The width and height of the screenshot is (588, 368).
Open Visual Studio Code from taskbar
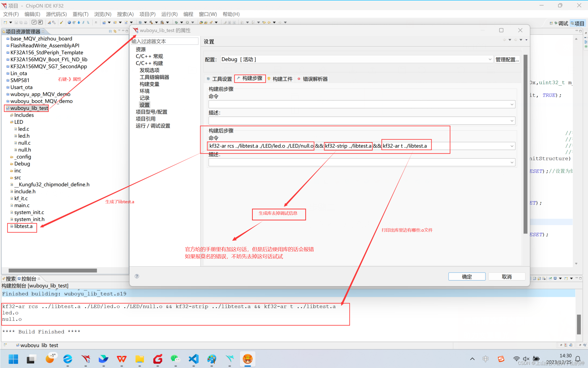click(194, 359)
